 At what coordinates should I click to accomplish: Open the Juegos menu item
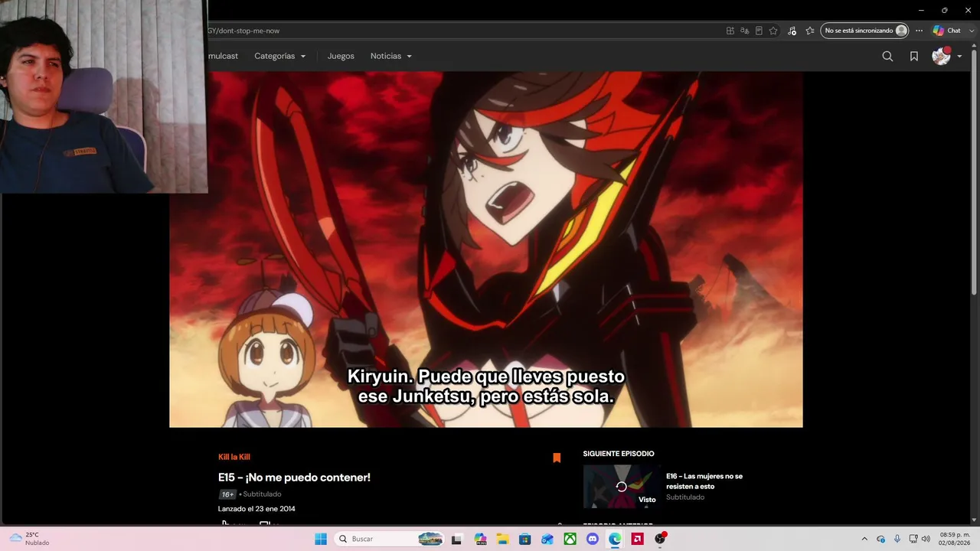click(341, 56)
